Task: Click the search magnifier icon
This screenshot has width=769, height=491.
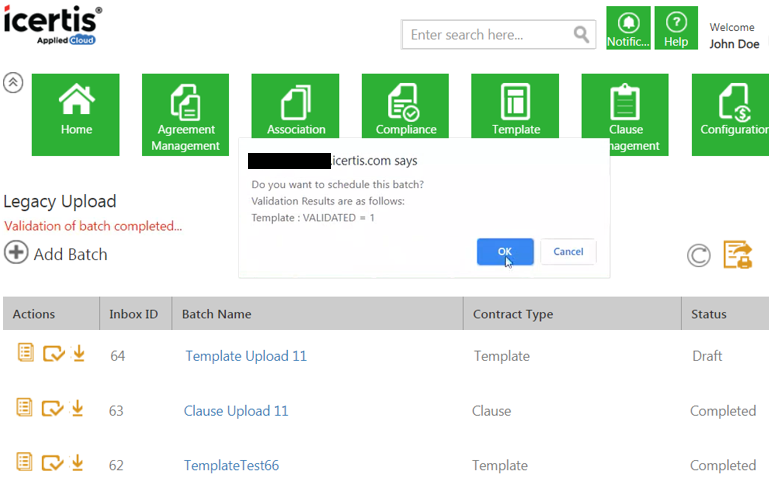Action: 581,35
